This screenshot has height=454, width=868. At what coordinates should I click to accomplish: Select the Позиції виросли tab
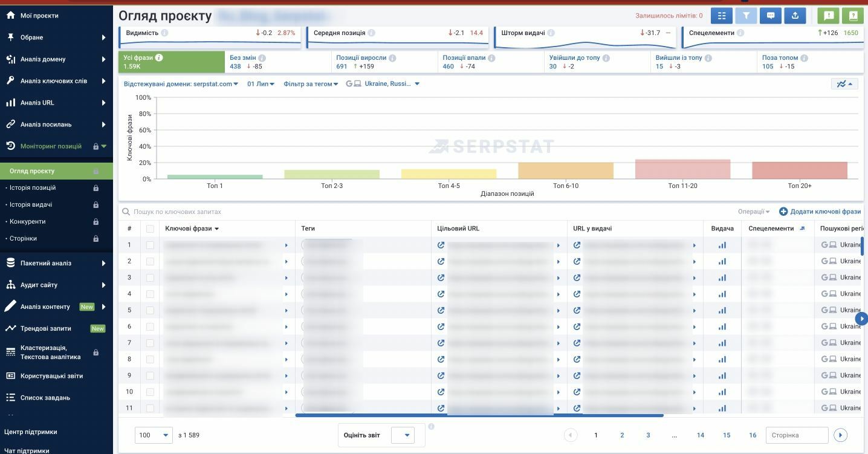(361, 58)
